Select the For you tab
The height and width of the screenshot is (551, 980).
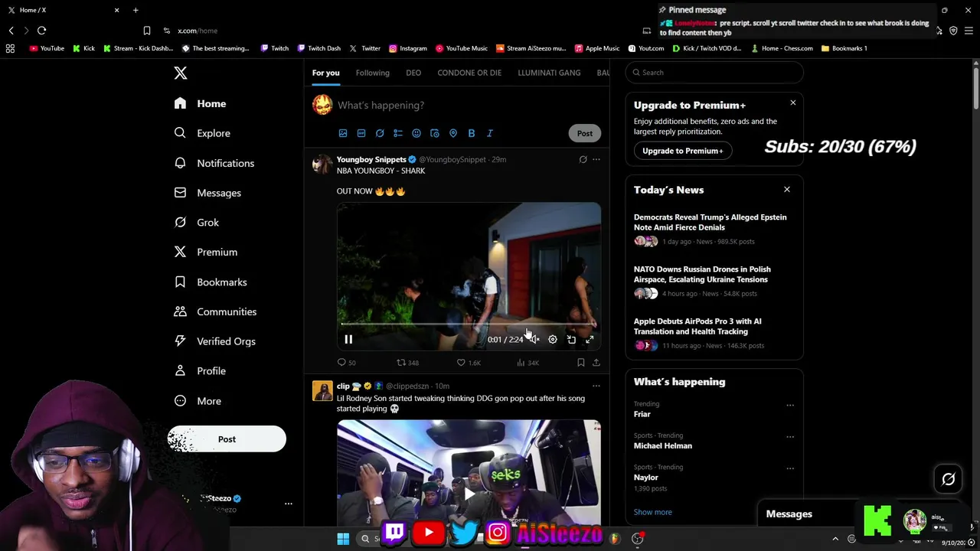[x=325, y=73]
